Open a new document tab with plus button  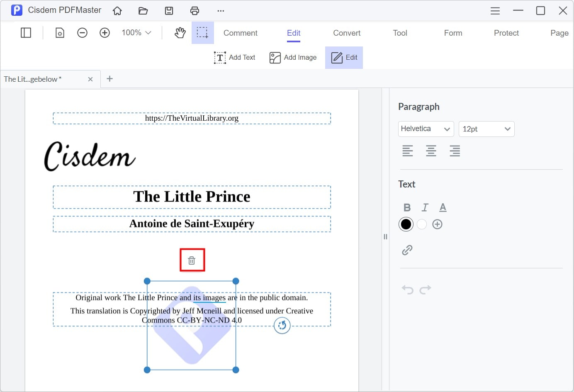coord(109,79)
